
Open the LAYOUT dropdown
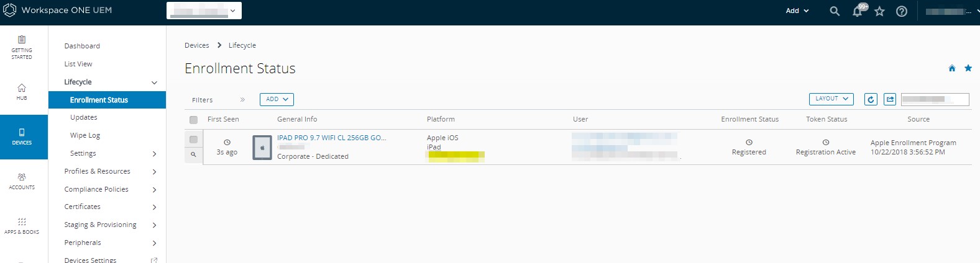pos(831,99)
